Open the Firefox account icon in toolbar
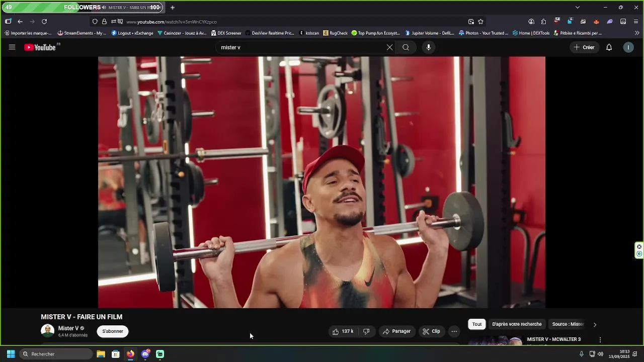 (x=531, y=22)
